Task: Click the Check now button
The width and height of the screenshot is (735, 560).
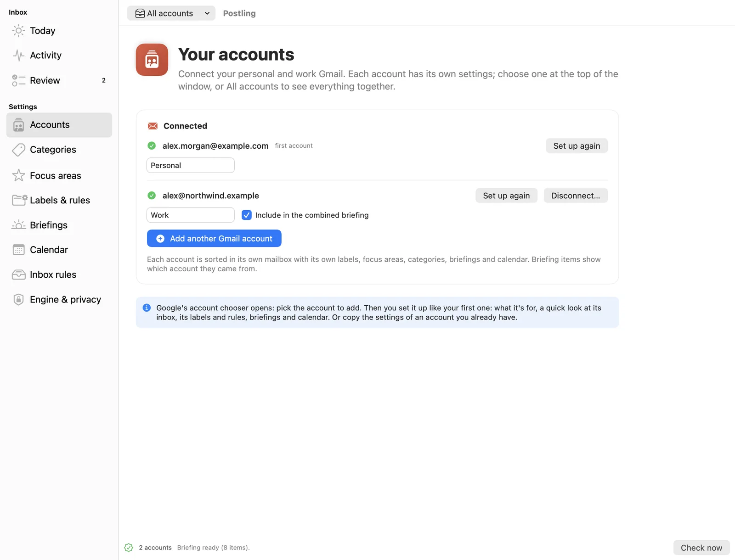Action: coord(701,548)
